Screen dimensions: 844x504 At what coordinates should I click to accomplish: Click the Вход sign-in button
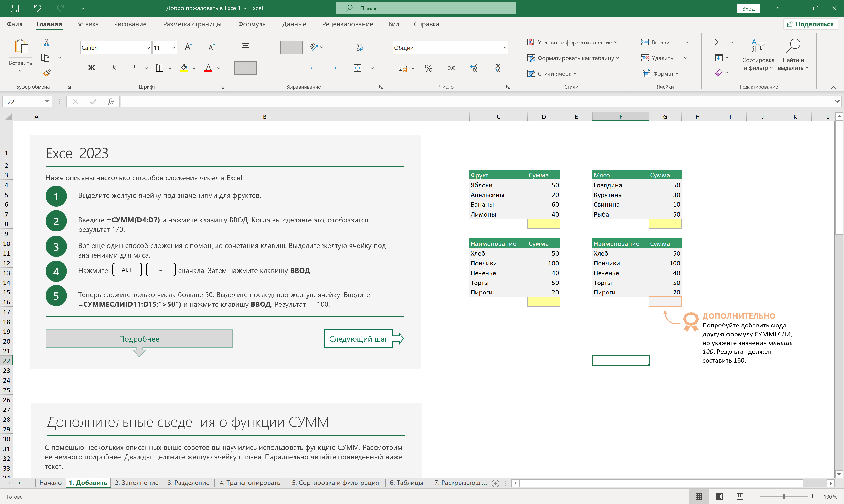click(x=748, y=9)
